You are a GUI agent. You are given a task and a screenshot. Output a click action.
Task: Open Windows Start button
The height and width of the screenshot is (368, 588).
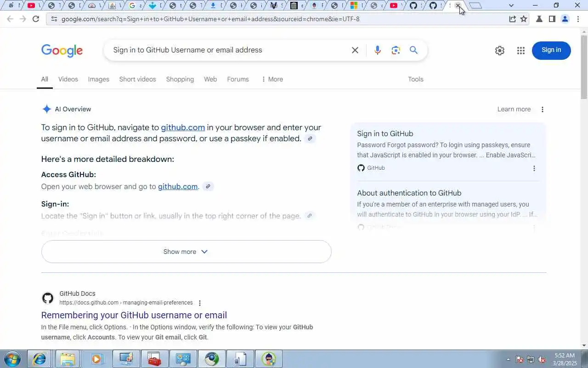[12, 359]
